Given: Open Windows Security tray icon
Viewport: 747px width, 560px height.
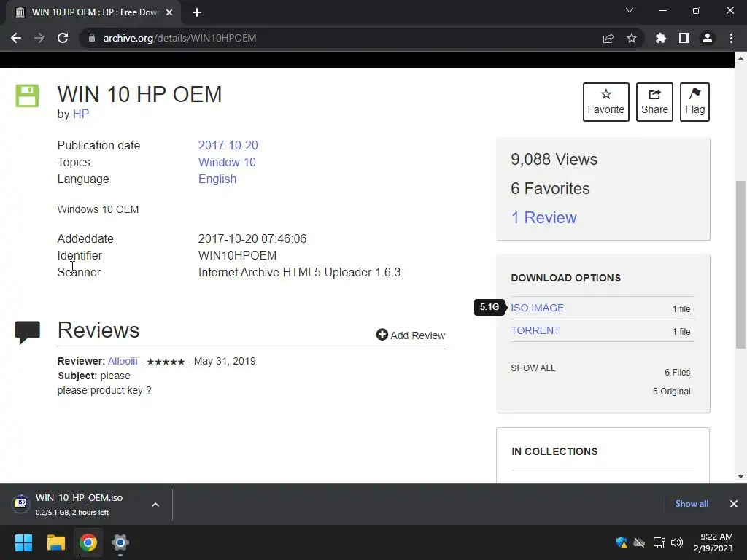Looking at the screenshot, I should 622,542.
